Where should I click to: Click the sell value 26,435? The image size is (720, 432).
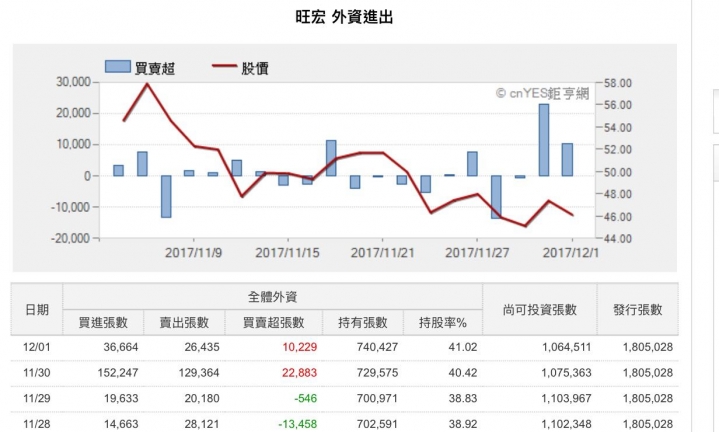point(202,347)
